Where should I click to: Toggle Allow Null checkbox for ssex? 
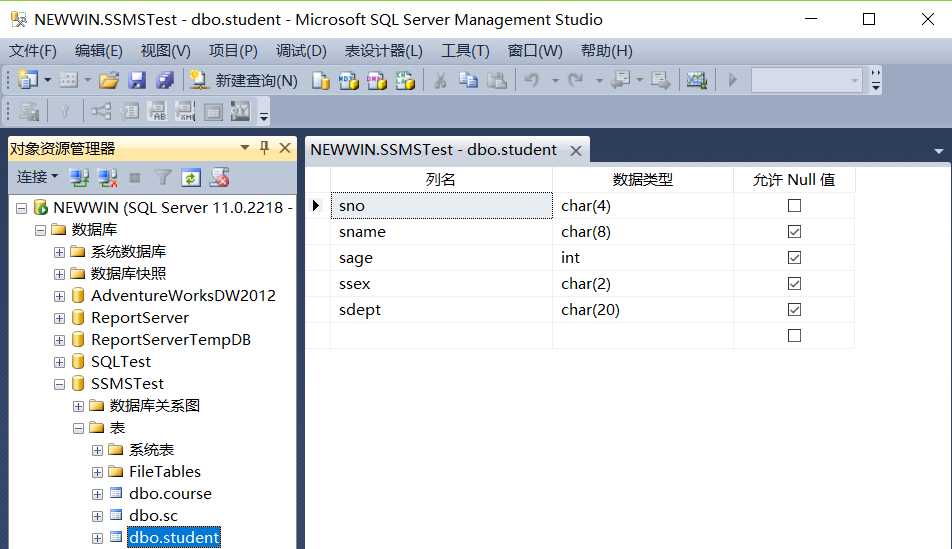click(x=794, y=284)
